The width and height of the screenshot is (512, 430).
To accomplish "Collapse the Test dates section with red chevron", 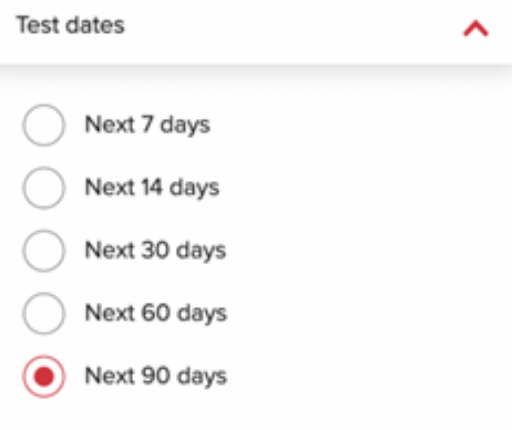I will click(x=476, y=28).
